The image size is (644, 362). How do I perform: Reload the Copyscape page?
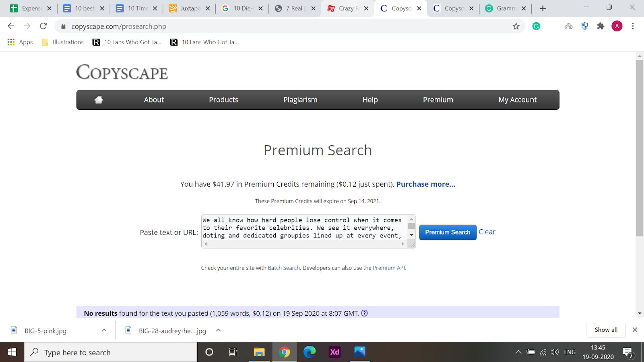(x=43, y=26)
